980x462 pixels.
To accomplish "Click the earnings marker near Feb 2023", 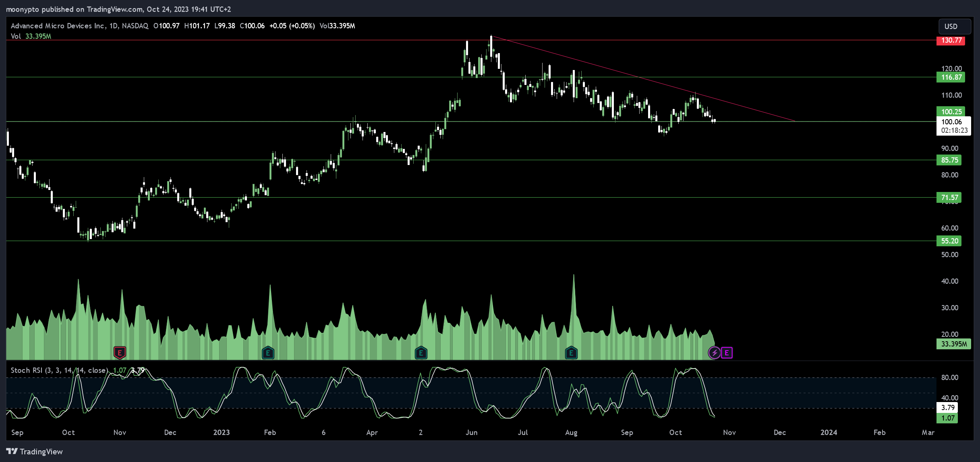I will click(268, 353).
